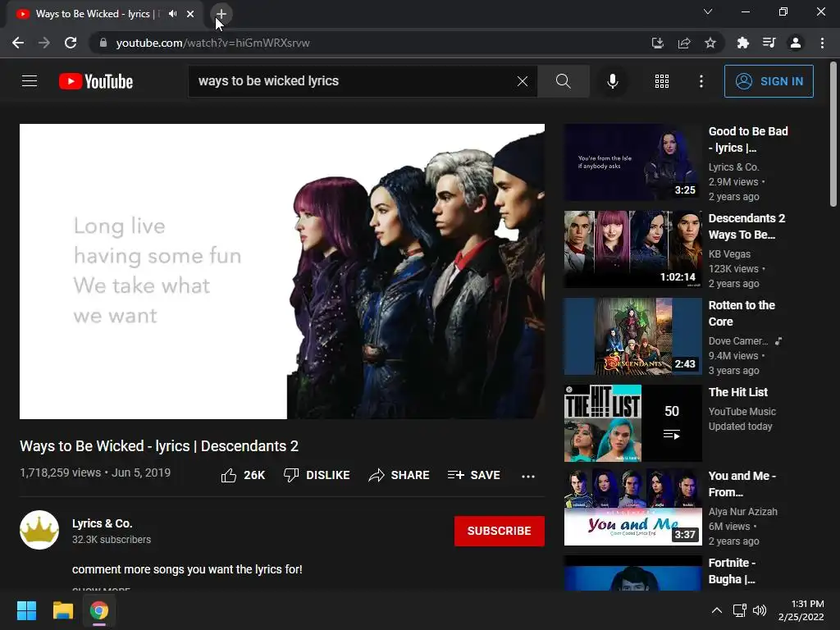Click the magnifier search button
Viewport: 840px width, 630px height.
click(563, 81)
